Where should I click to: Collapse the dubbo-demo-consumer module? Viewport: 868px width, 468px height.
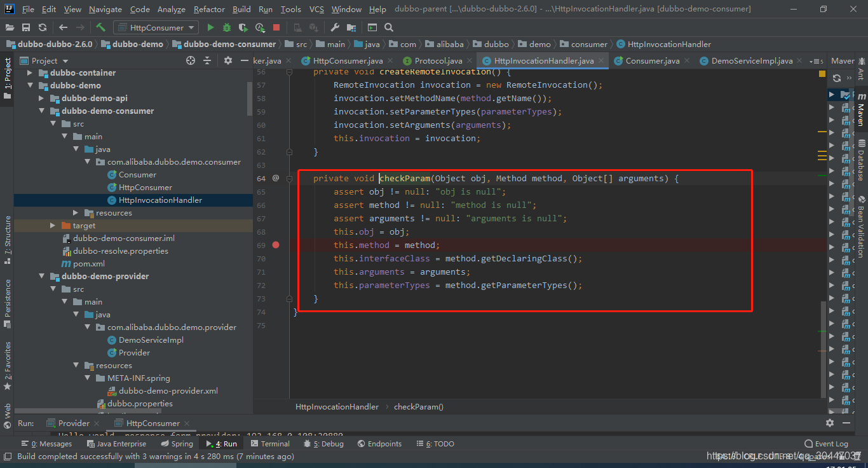point(42,111)
